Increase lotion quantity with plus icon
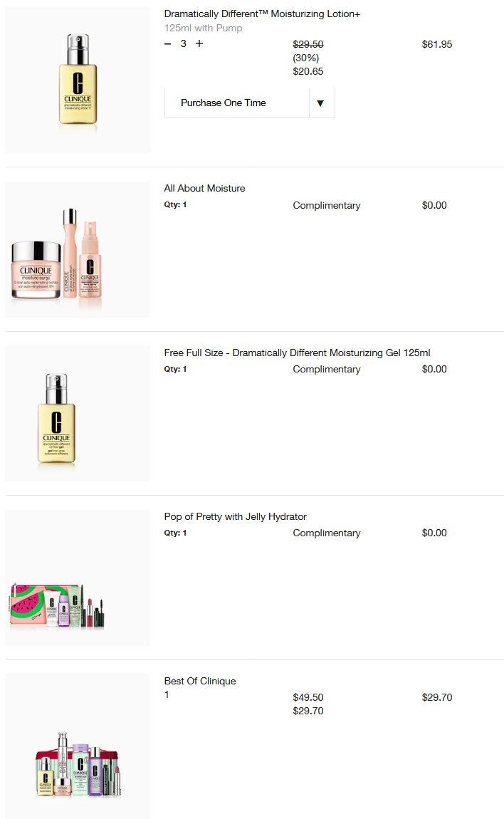The image size is (504, 819). click(199, 44)
